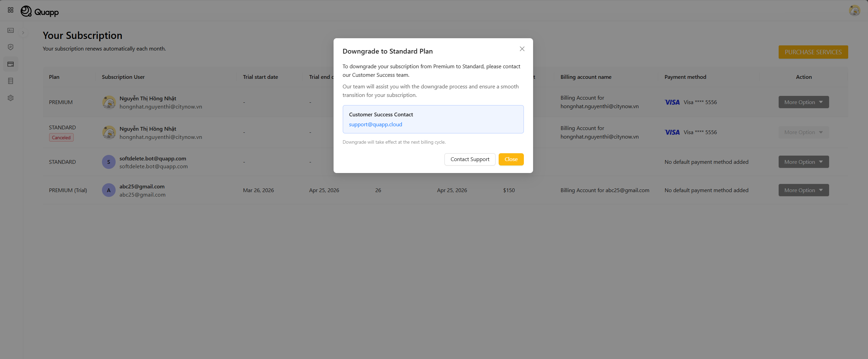868x359 pixels.
Task: Click the Quapp logo
Action: coord(40,12)
